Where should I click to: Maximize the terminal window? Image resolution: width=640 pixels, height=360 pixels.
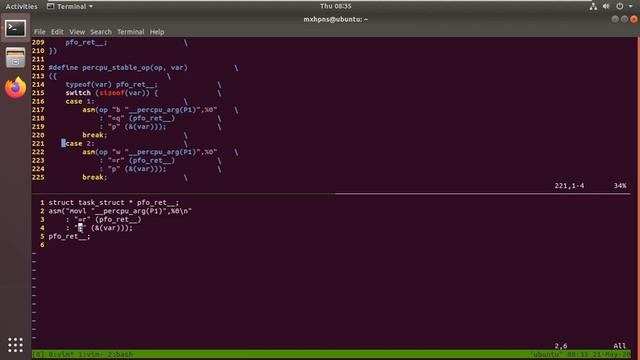(624, 19)
